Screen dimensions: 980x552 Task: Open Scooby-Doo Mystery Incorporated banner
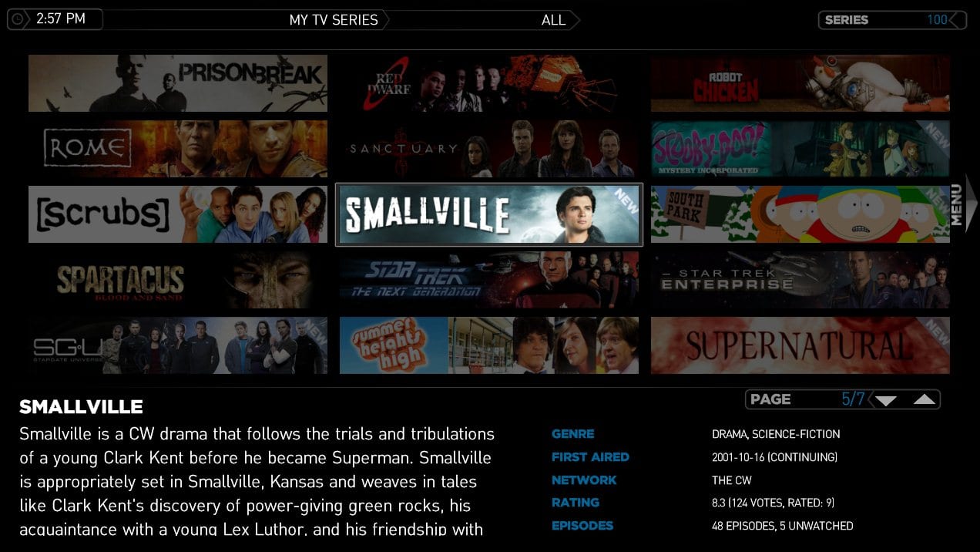click(800, 149)
